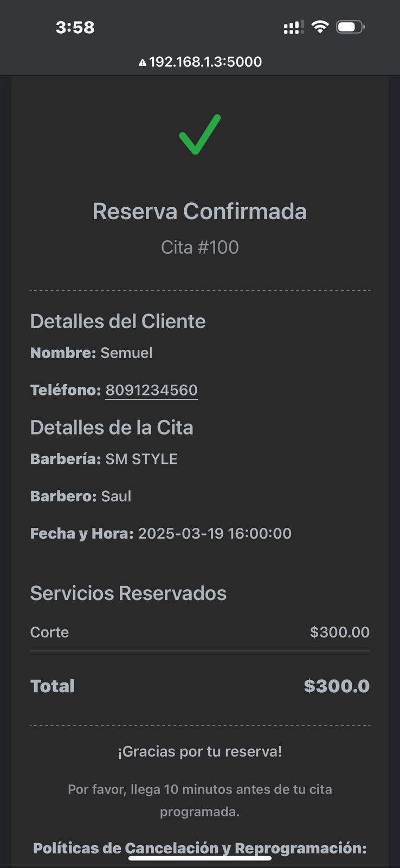Click the barber name Saul
Viewport: 400px width, 868px height.
[x=116, y=496]
